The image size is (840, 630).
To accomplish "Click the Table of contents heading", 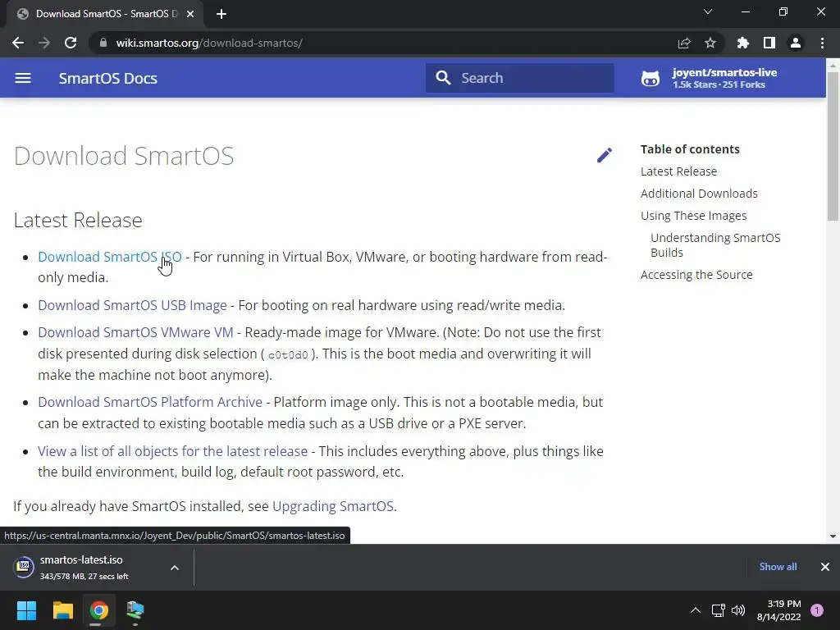I will [x=690, y=149].
